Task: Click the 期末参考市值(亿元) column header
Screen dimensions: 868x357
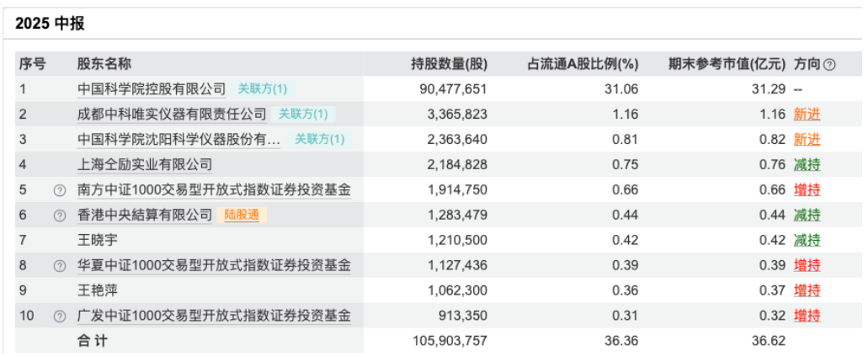Action: (x=727, y=64)
